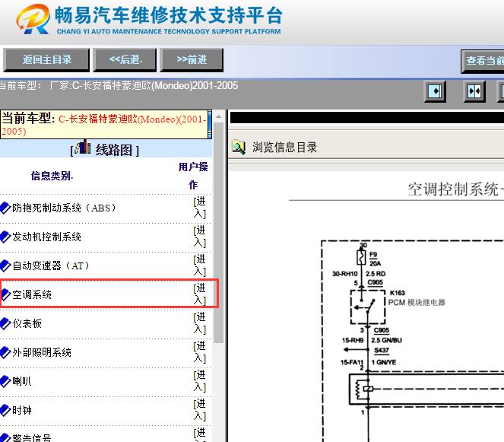Enter the 防抱死制动系统（ABS） category via [进入]
Viewport: 504px width, 442px height.
point(200,208)
